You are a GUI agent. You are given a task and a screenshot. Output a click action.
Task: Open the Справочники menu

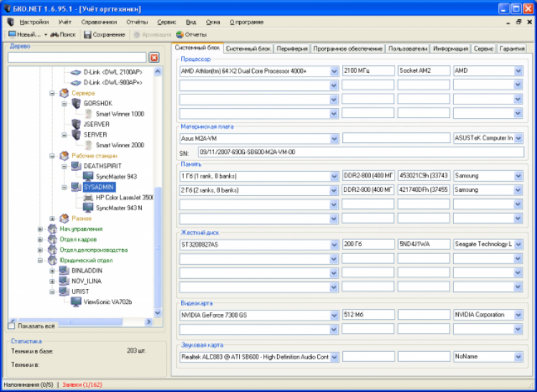tap(99, 22)
